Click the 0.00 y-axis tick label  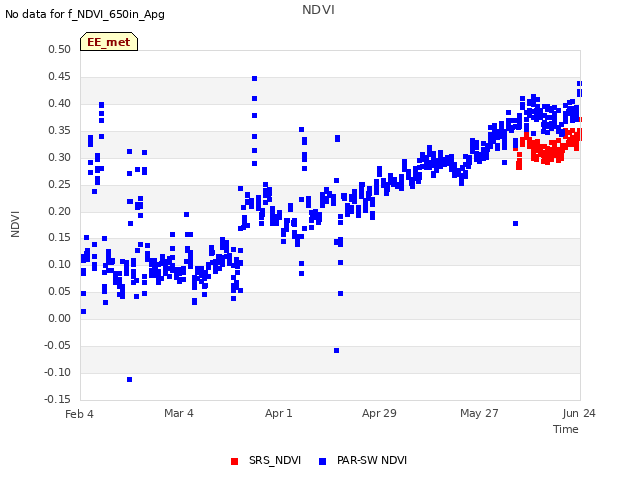tap(60, 318)
